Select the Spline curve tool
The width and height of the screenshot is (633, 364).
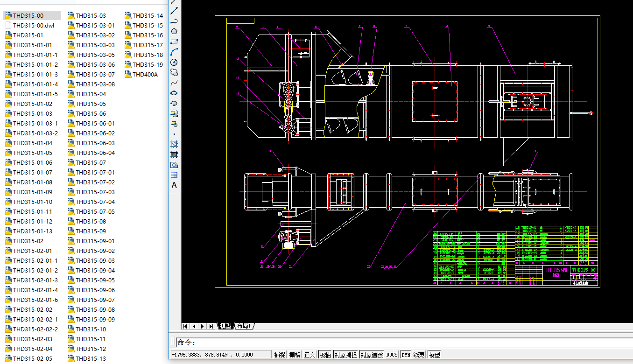(x=174, y=83)
